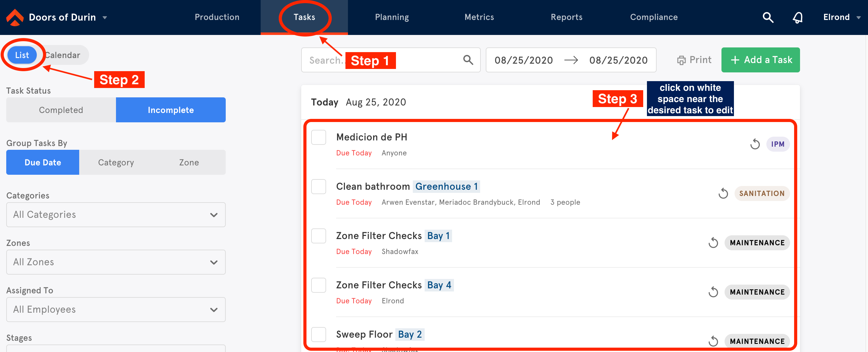Toggle the Completed task status filter
This screenshot has width=868, height=352.
[x=61, y=110]
